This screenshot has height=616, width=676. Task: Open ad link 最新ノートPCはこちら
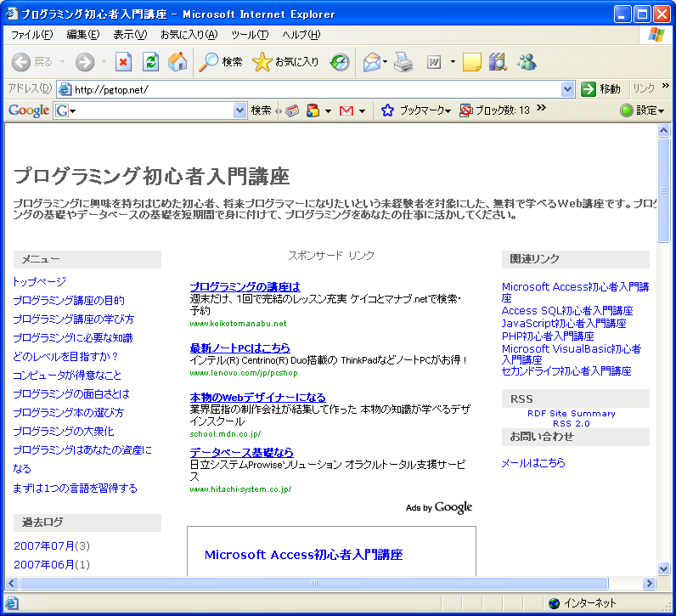(x=239, y=348)
